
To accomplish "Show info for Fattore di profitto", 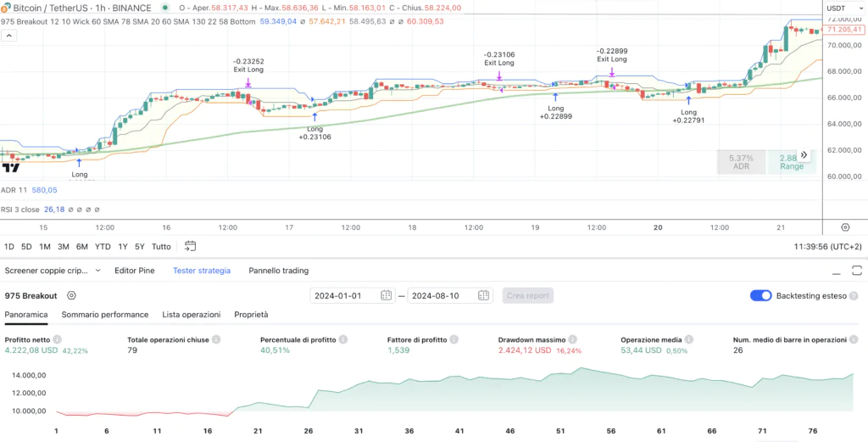I will [454, 339].
